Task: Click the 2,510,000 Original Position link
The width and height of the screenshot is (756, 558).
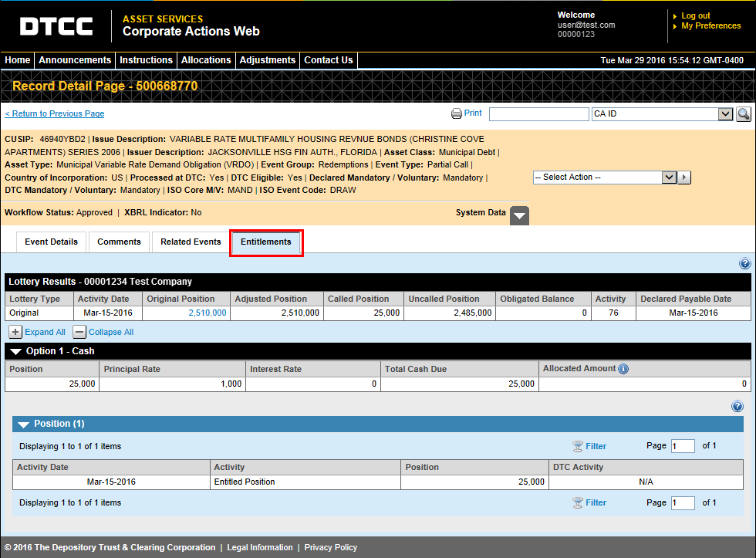Action: pyautogui.click(x=208, y=313)
